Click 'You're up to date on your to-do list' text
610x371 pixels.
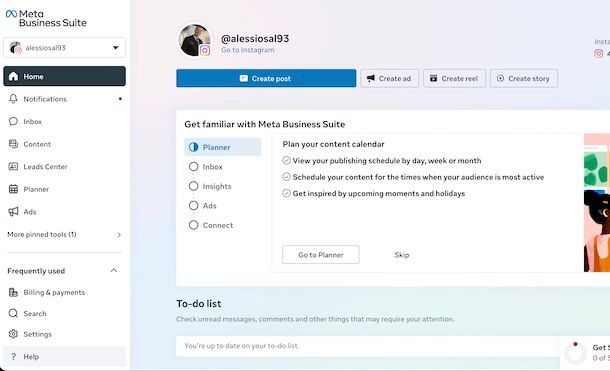point(242,346)
